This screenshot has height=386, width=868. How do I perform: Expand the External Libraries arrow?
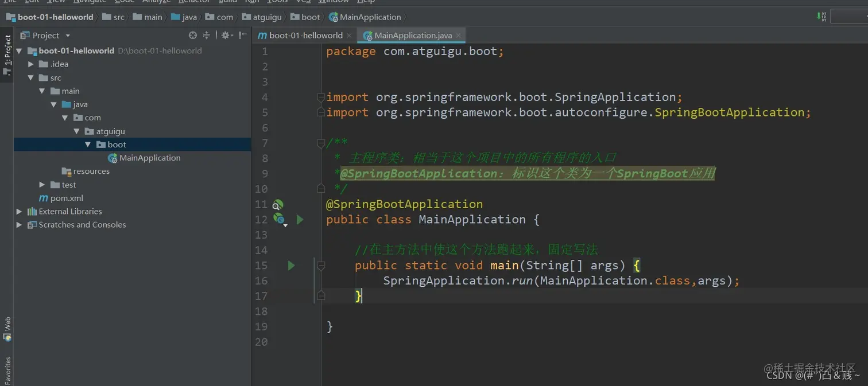19,212
